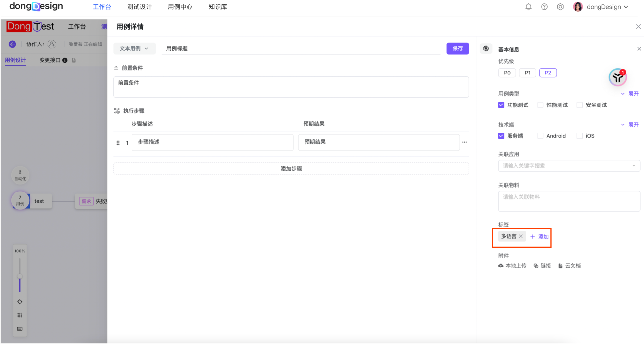Click the add collaborator icon
The width and height of the screenshot is (644, 354).
[52, 44]
